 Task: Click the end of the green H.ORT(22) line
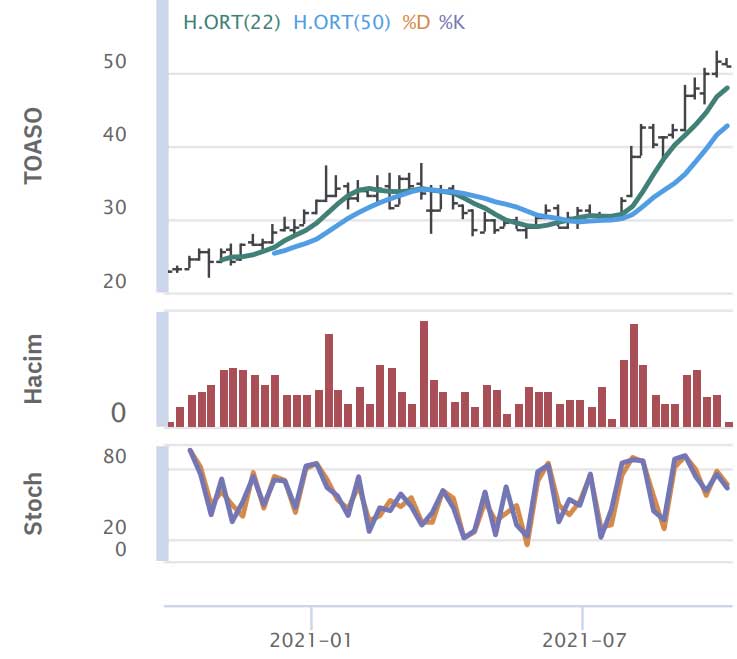click(728, 88)
